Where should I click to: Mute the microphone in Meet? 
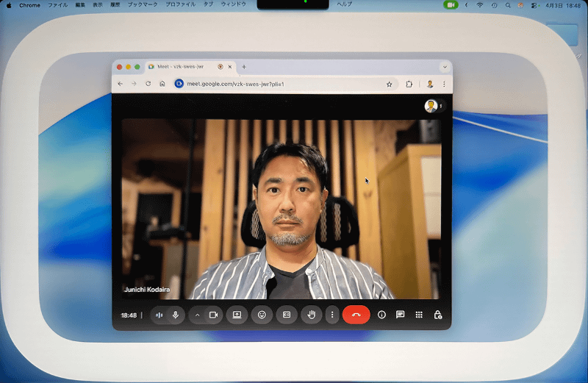pos(176,315)
